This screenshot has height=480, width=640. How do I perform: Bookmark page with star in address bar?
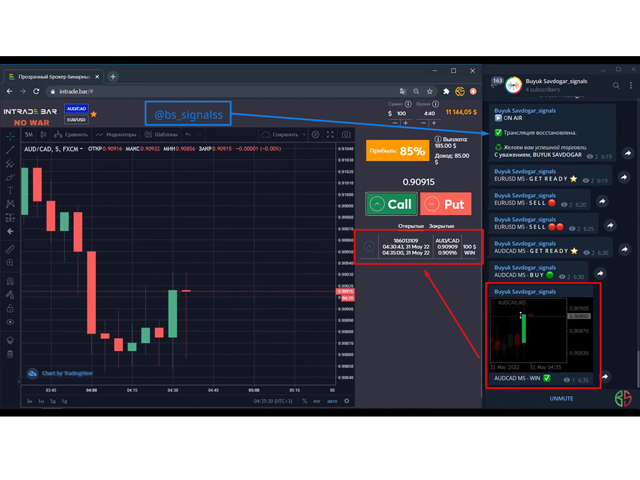[429, 91]
